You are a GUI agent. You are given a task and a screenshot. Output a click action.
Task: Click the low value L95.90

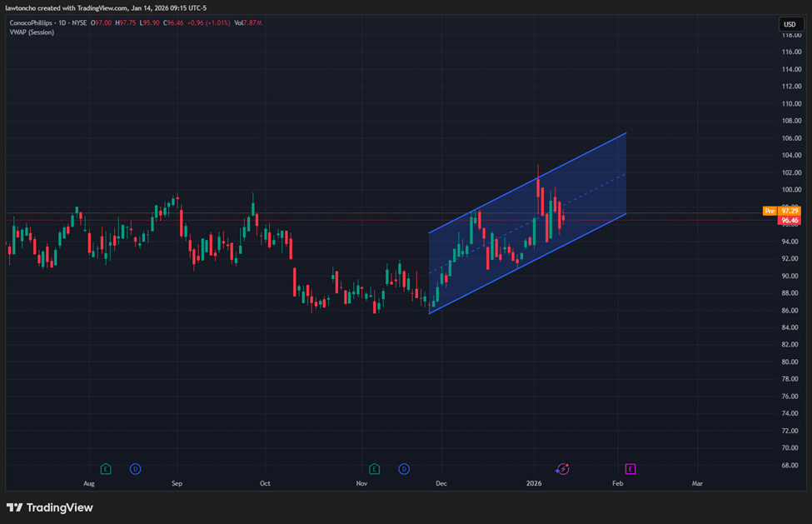pyautogui.click(x=150, y=22)
